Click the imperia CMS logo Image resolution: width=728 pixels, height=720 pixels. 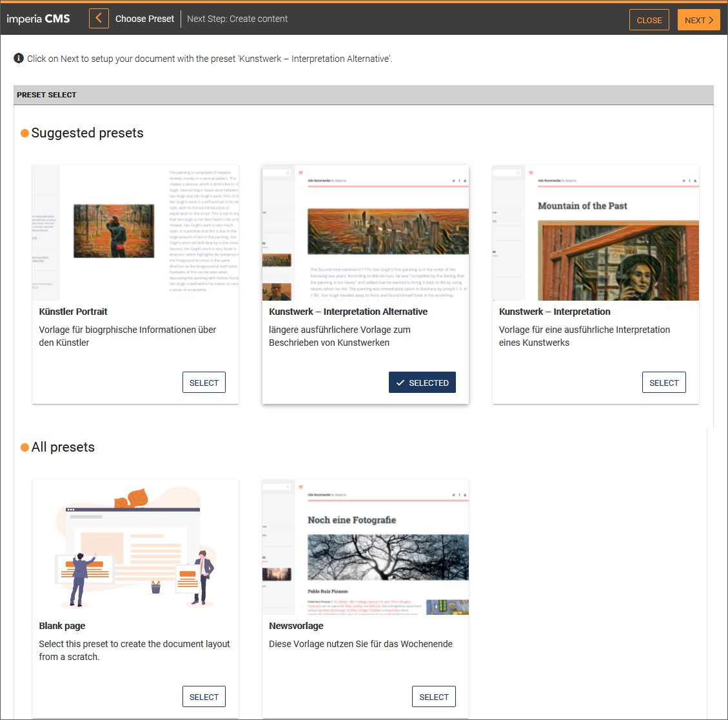pos(38,19)
